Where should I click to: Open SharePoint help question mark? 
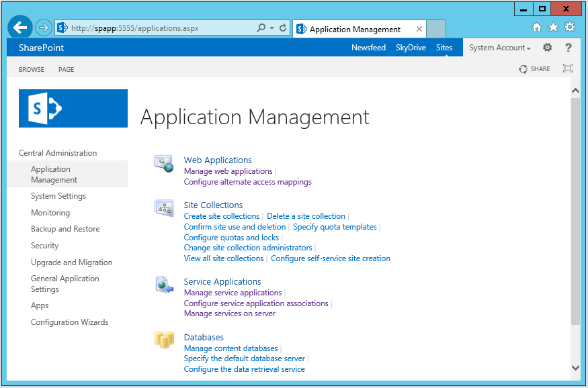[568, 48]
